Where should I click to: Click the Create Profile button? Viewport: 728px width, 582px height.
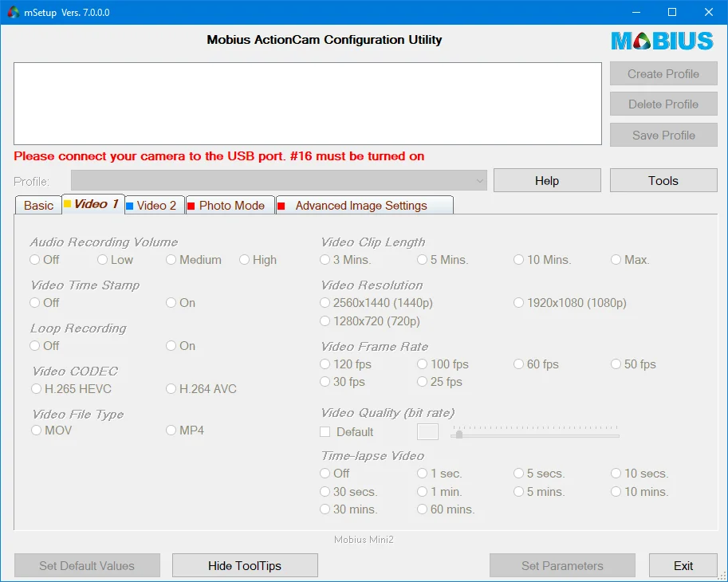pyautogui.click(x=663, y=74)
